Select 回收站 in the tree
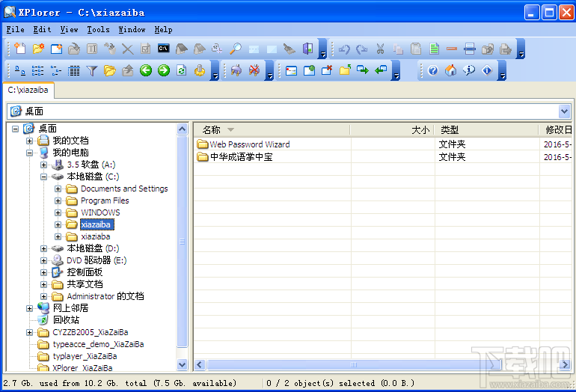 pos(66,320)
